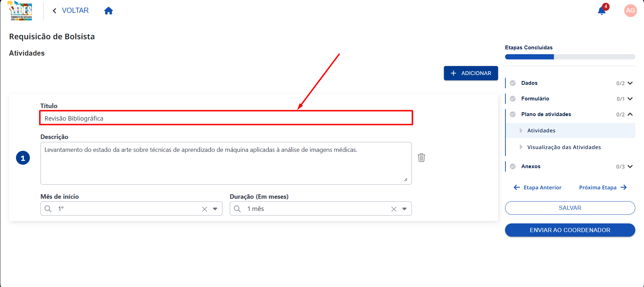Image resolution: width=644 pixels, height=287 pixels.
Task: Clear the Duração selection
Action: pos(394,209)
